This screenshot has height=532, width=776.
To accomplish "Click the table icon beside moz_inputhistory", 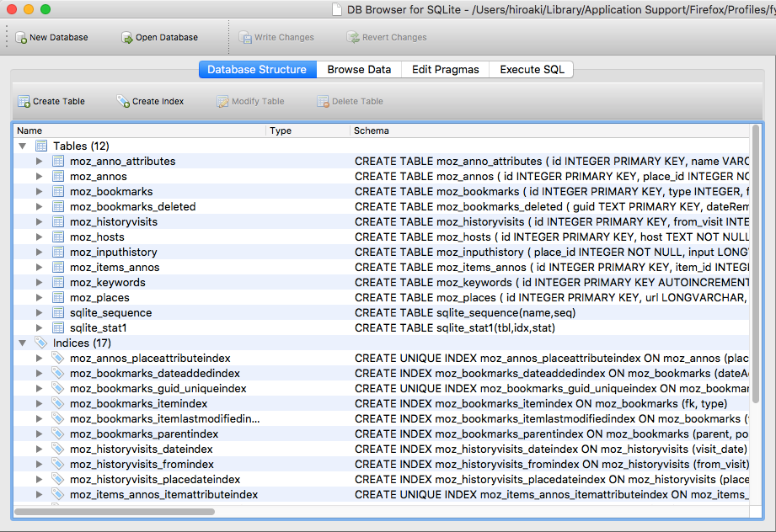I will click(x=58, y=253).
